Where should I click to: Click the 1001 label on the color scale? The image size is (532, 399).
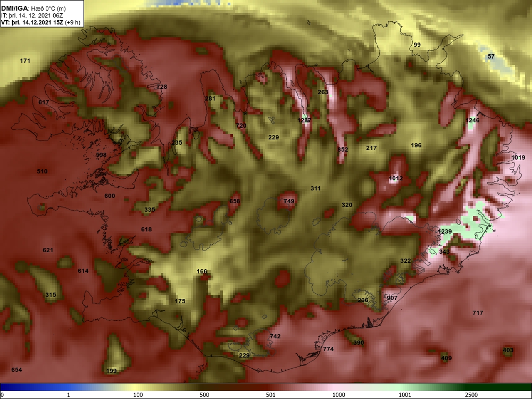click(x=405, y=395)
